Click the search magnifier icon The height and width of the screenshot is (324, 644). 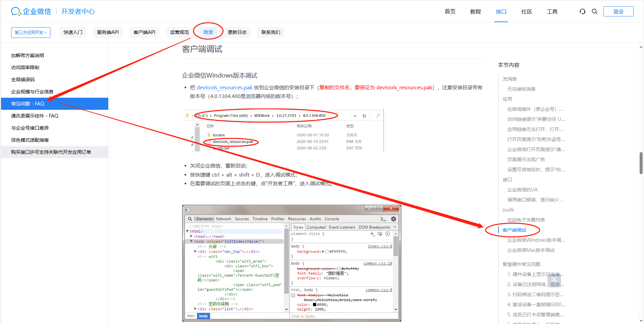pos(595,11)
